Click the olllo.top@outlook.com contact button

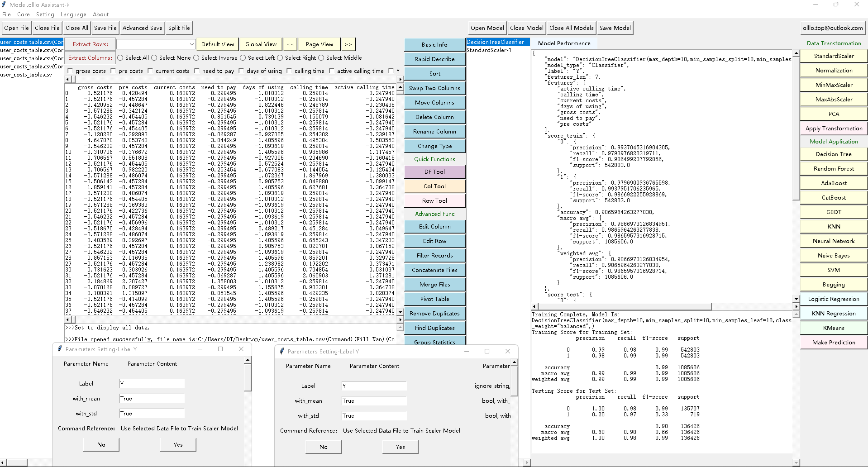833,28
